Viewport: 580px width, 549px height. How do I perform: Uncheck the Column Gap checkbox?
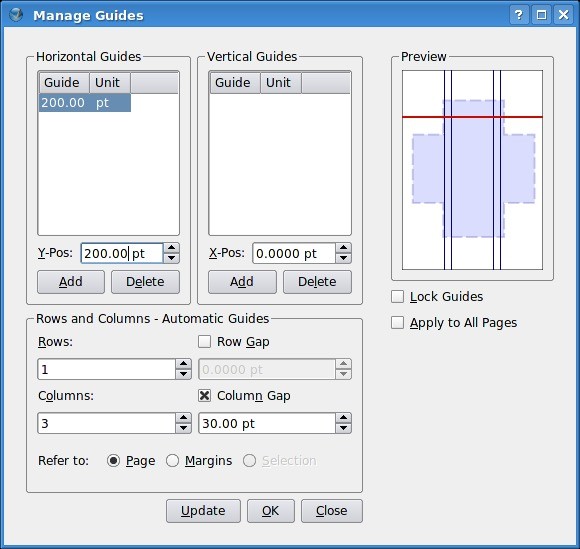click(x=205, y=395)
